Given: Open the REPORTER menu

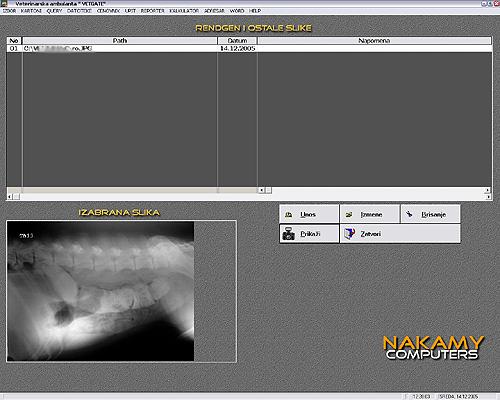Looking at the screenshot, I should (152, 11).
